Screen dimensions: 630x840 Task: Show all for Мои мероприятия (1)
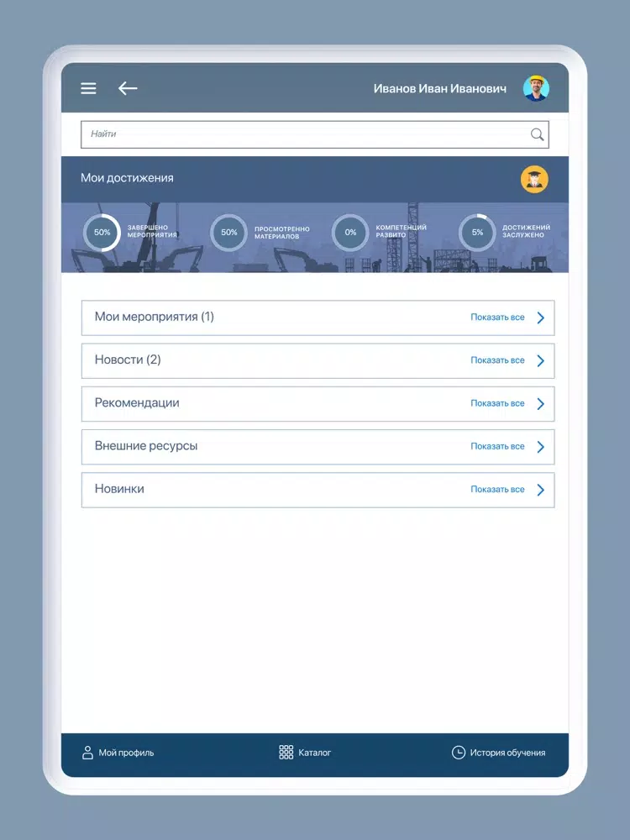click(x=497, y=318)
